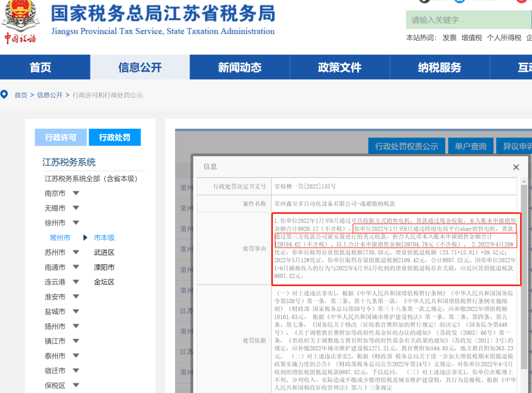
Task: Expand the 连云港 arrow
Action: (76, 282)
